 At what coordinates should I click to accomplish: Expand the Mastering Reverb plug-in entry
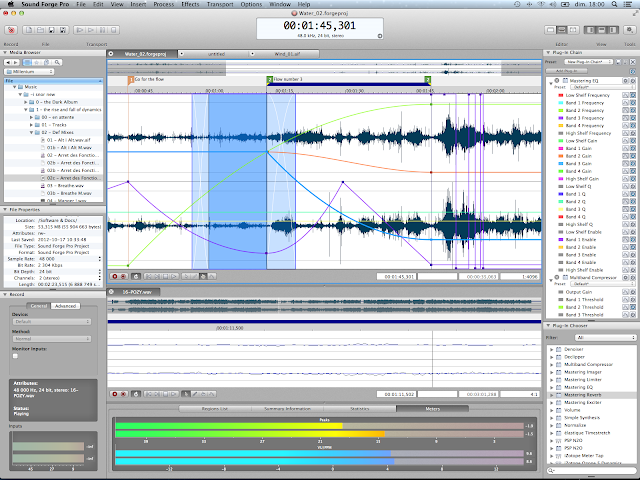[552, 395]
